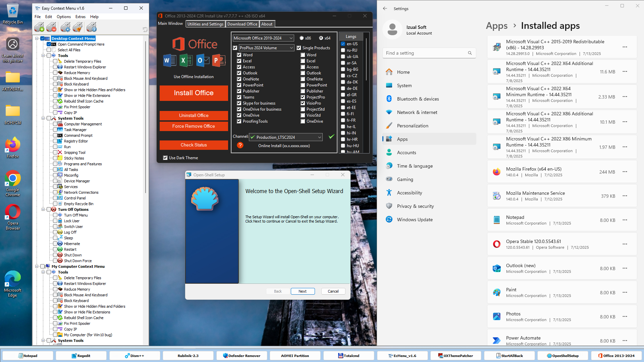Uncheck Teams in the ProPlus 2024 list
Screen dimensions: 644x362
point(239,97)
